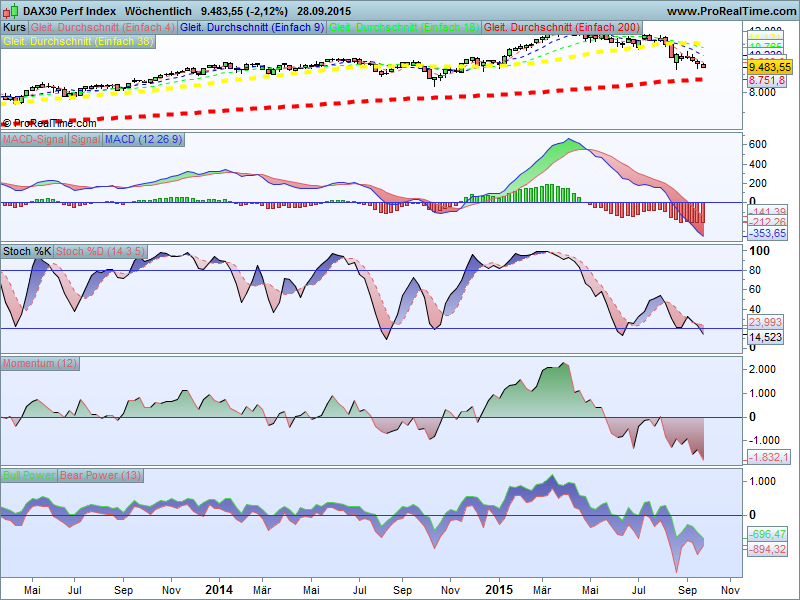This screenshot has height=600, width=800.
Task: Click the Bull Power value tag -696,47
Action: point(767,534)
